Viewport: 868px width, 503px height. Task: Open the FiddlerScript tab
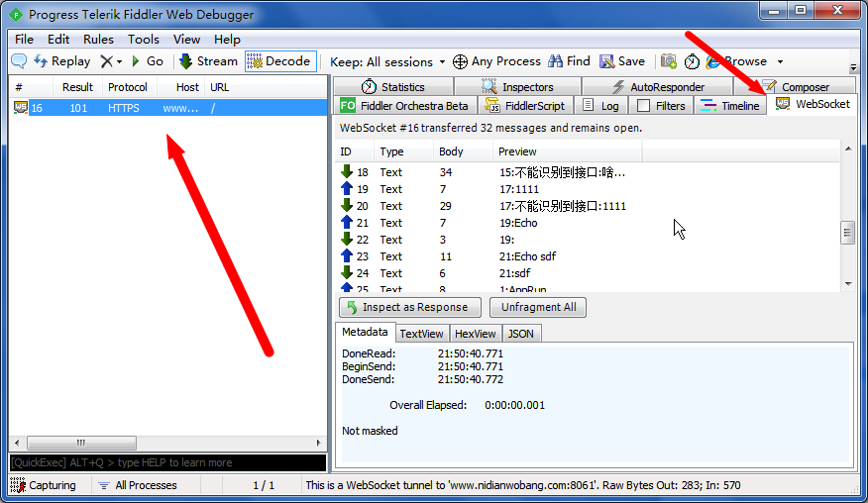pyautogui.click(x=524, y=106)
